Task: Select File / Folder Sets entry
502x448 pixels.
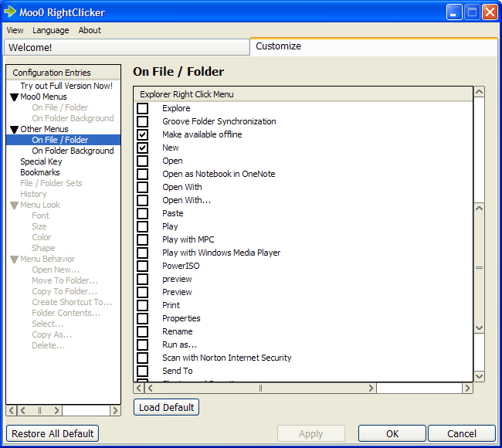Action: click(x=51, y=183)
